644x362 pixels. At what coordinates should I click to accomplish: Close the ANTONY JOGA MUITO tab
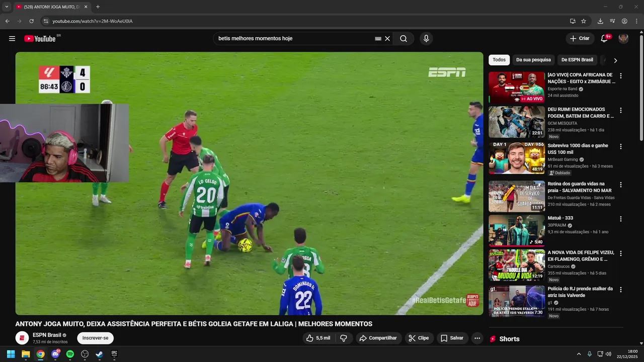(86, 7)
